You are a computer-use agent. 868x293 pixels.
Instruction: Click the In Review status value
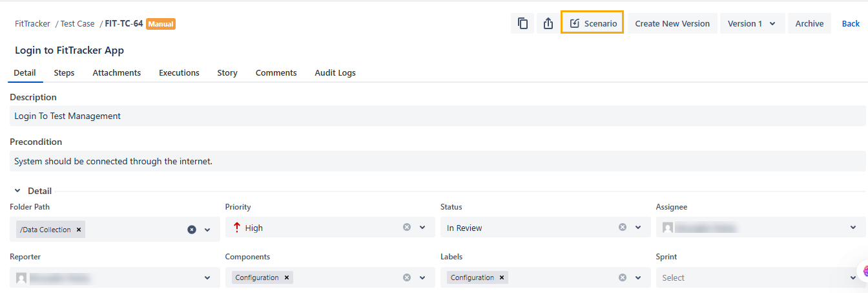(464, 228)
